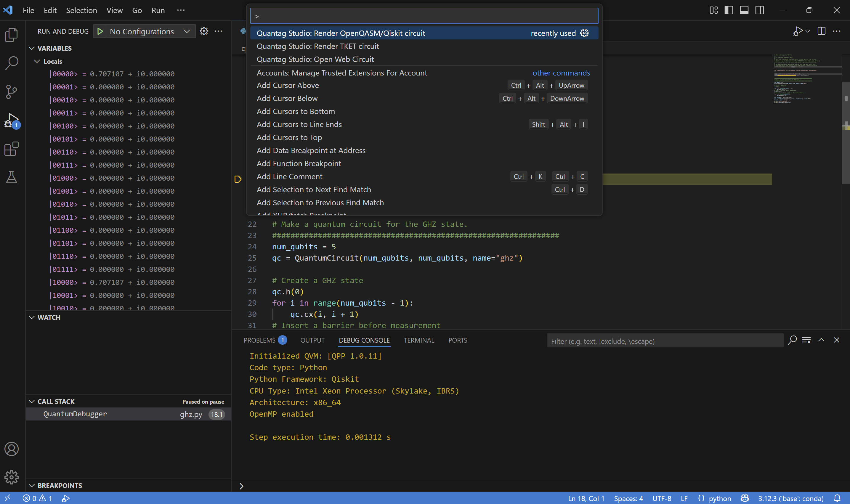This screenshot has width=850, height=504.
Task: Collapse the Locals variables tree
Action: pyautogui.click(x=37, y=62)
